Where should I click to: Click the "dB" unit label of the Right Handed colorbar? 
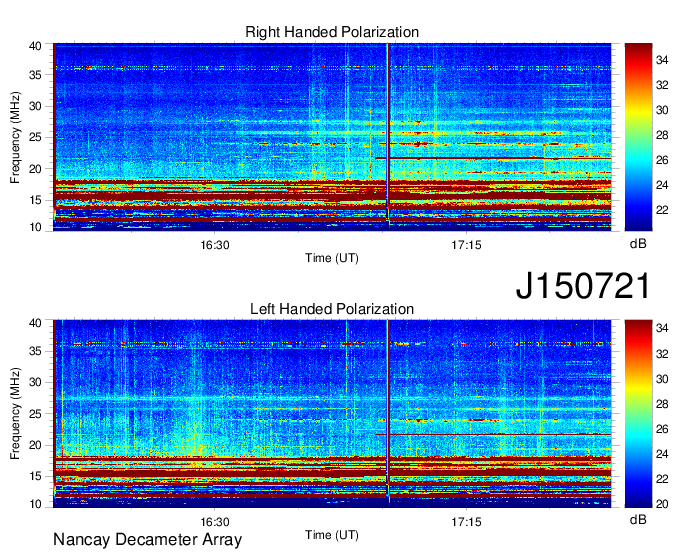coord(638,244)
